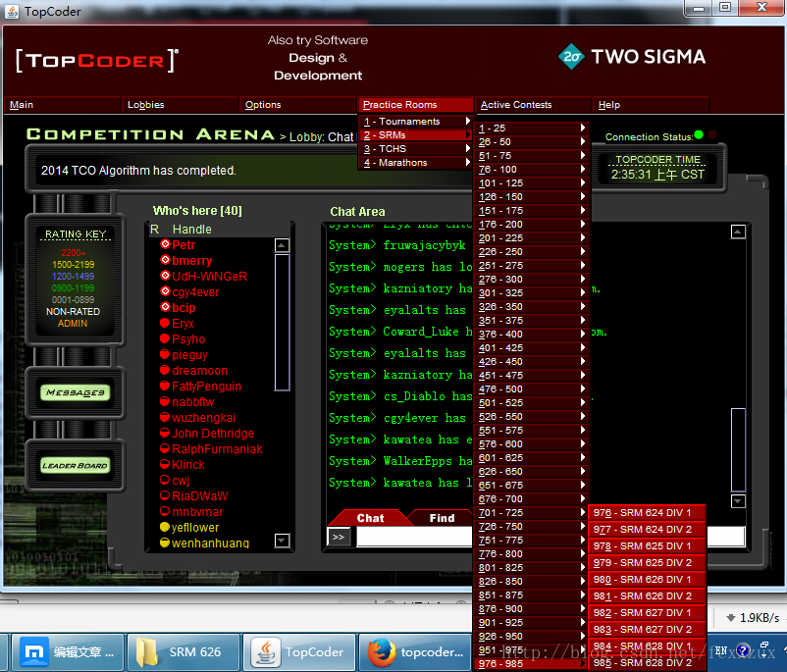The image size is (787, 672).
Task: Select user nabbftw in the list
Action: pos(192,401)
